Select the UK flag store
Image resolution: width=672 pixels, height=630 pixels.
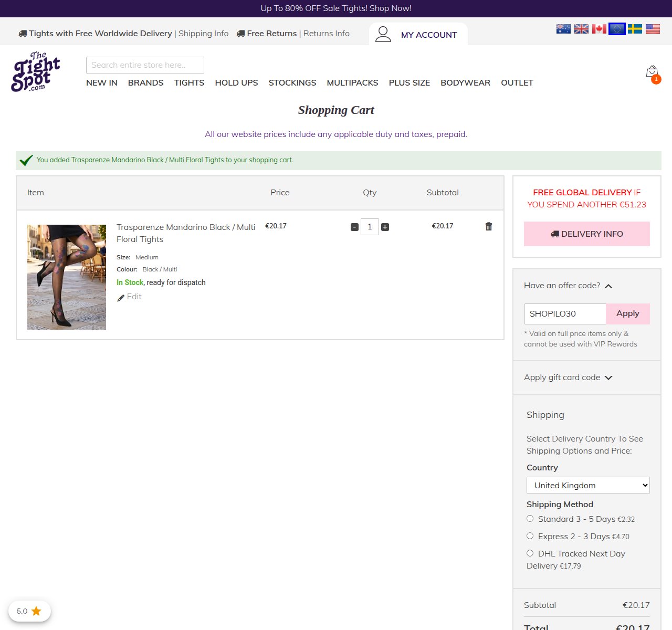(581, 29)
